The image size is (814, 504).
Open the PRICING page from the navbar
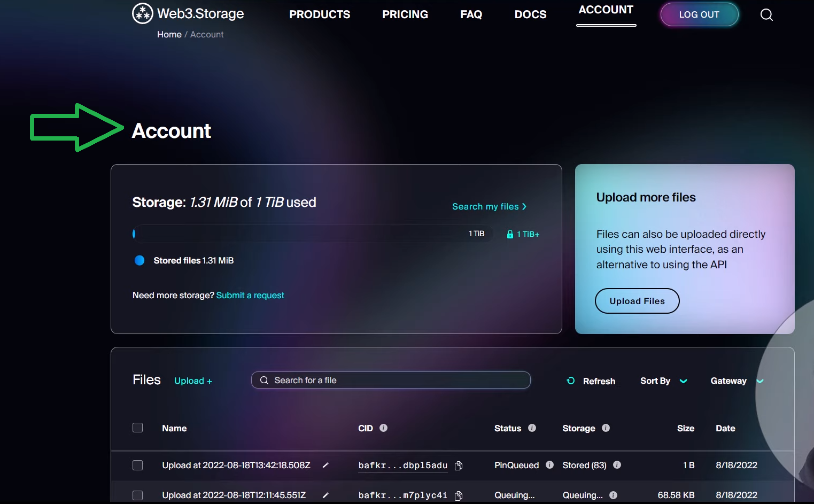click(405, 14)
